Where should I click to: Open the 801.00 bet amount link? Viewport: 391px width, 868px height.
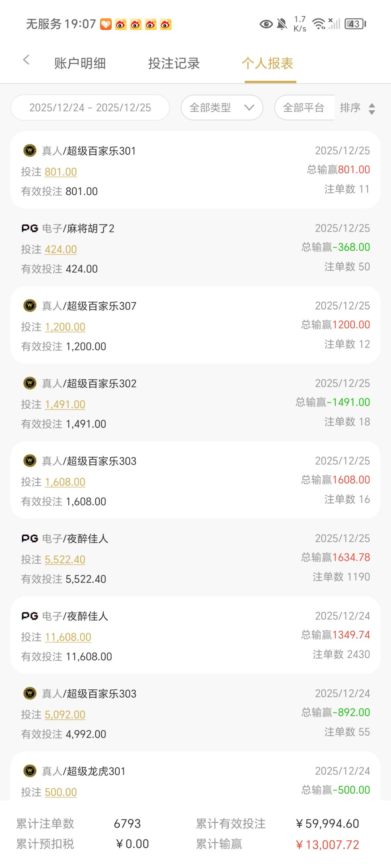(x=61, y=172)
